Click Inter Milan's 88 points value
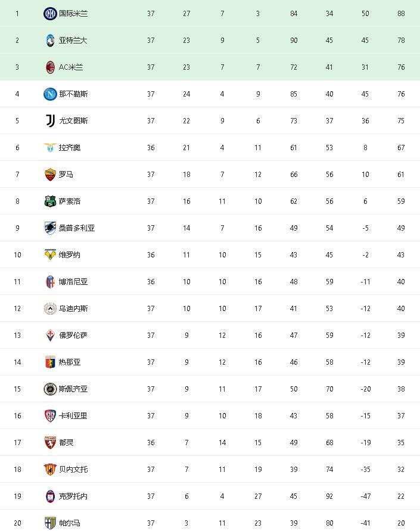 [401, 14]
